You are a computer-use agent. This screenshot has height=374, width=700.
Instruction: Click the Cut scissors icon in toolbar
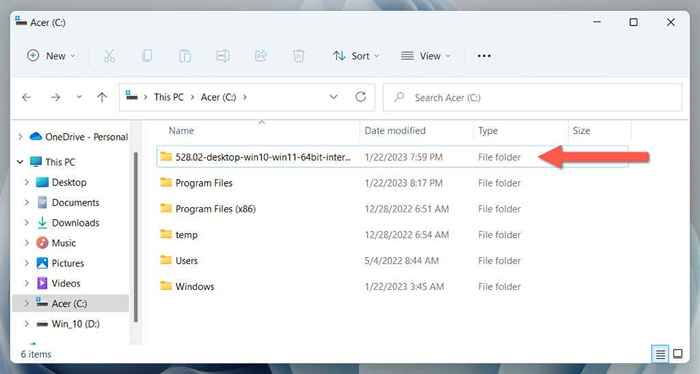click(109, 56)
